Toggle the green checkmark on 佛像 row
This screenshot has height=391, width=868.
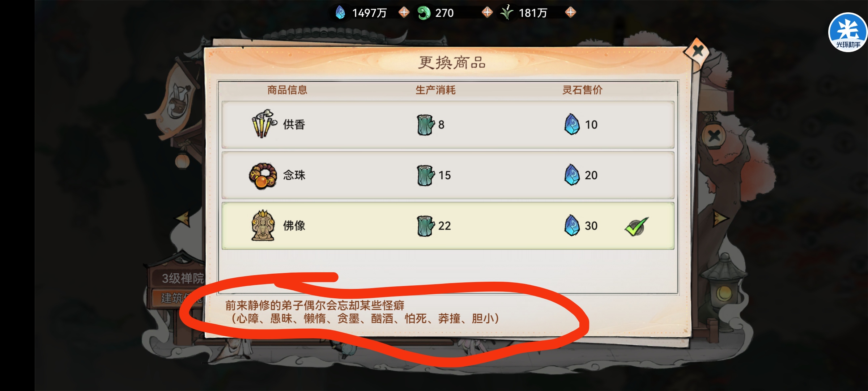click(637, 227)
